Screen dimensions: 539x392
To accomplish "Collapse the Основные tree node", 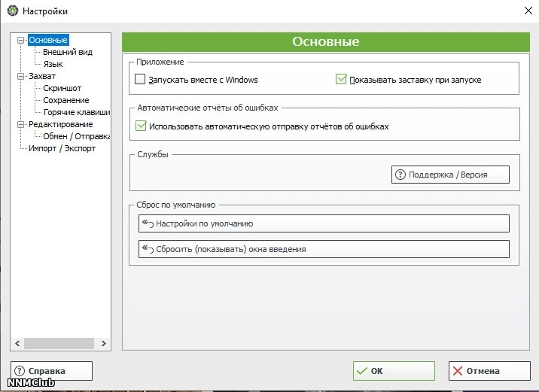I will tap(20, 40).
